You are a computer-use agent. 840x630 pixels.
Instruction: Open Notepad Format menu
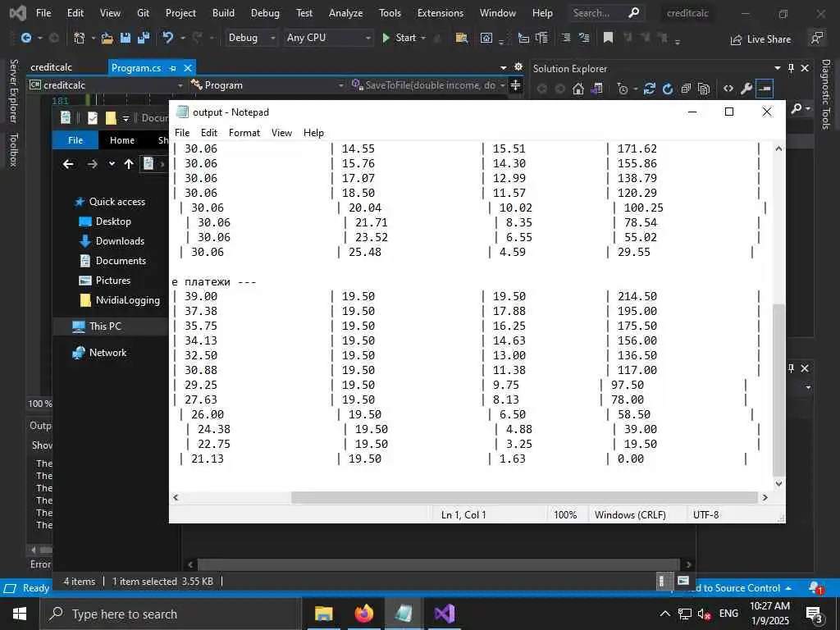click(x=244, y=133)
